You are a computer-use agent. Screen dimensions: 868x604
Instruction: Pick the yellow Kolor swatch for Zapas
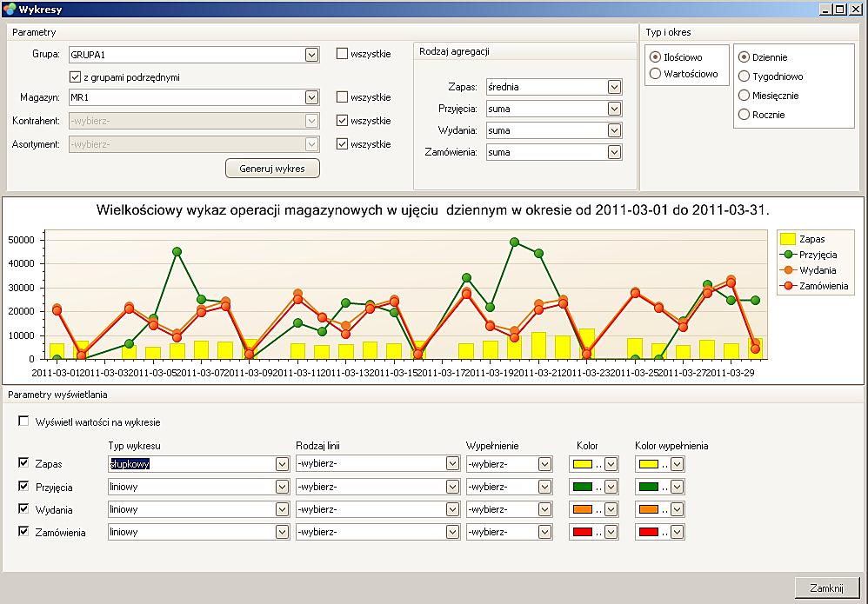[583, 464]
